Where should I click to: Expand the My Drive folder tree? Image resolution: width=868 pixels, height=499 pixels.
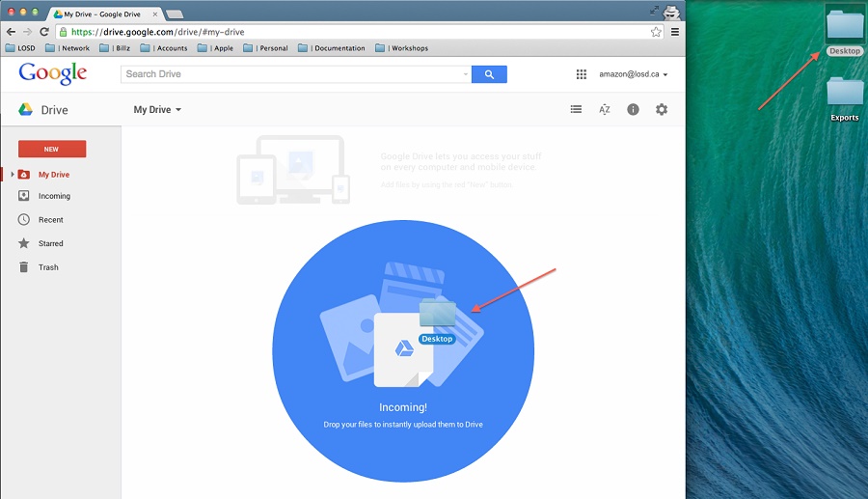coord(13,175)
